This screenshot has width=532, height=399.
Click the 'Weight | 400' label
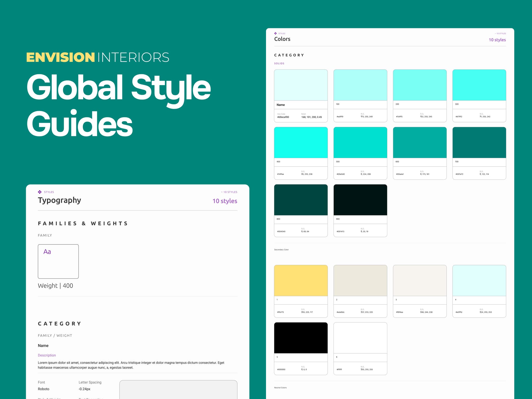pyautogui.click(x=55, y=285)
